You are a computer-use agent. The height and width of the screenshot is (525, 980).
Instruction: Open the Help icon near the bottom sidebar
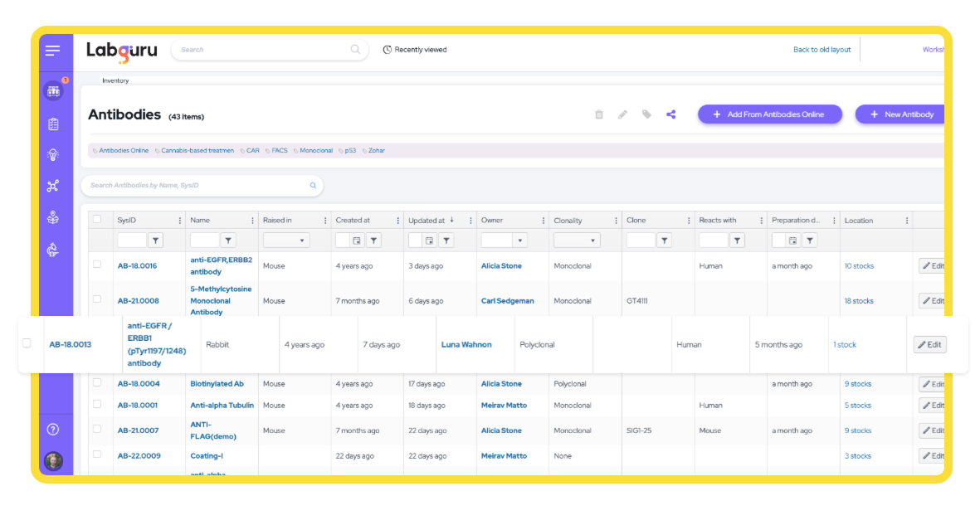pos(54,430)
